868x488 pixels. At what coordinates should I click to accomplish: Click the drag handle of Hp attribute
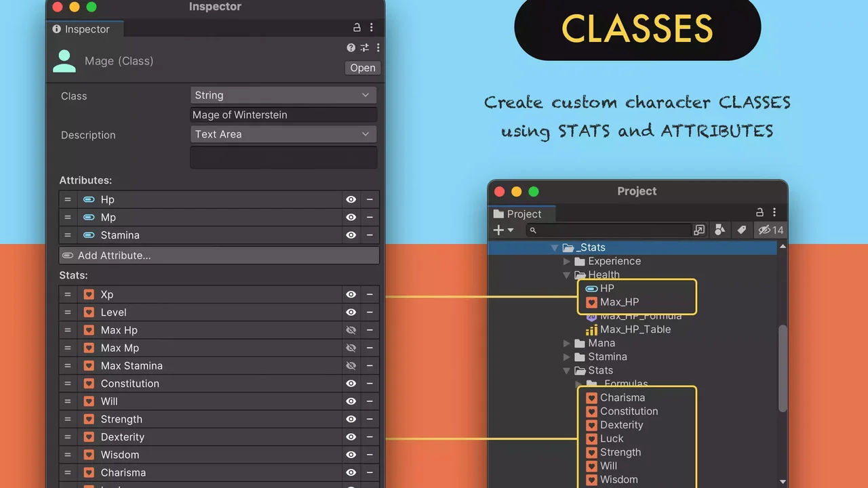click(x=68, y=199)
